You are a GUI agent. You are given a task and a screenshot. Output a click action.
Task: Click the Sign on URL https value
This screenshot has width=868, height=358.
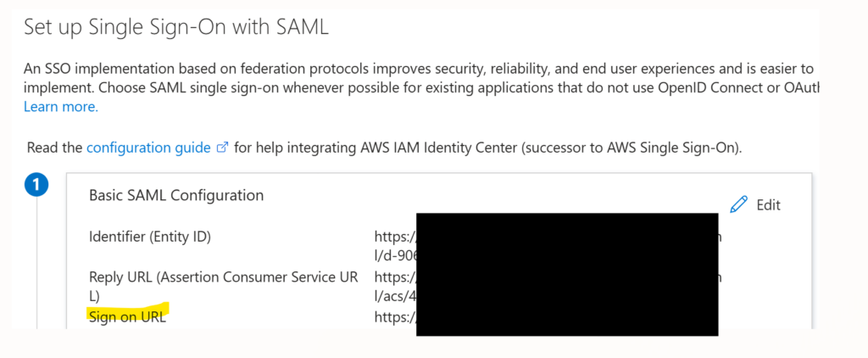click(x=395, y=317)
